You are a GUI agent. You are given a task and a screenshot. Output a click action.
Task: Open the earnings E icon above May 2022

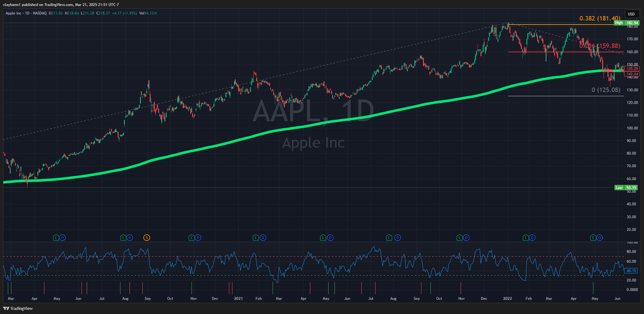point(593,237)
